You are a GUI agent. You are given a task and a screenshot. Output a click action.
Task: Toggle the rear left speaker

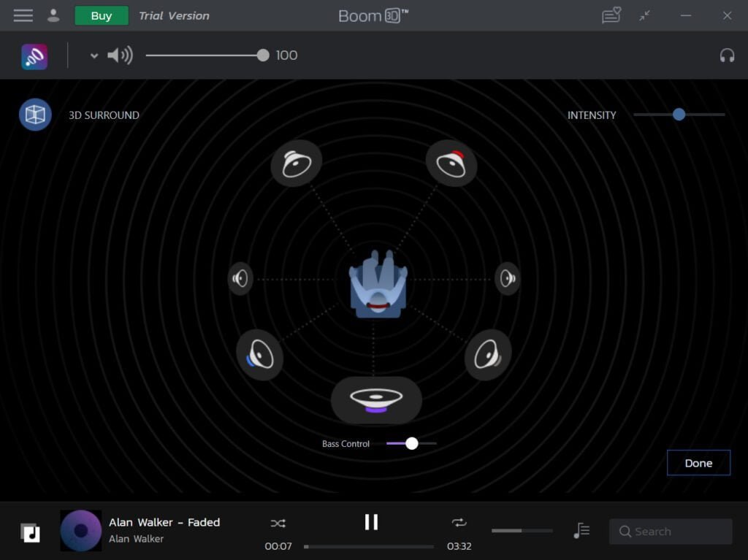(259, 354)
